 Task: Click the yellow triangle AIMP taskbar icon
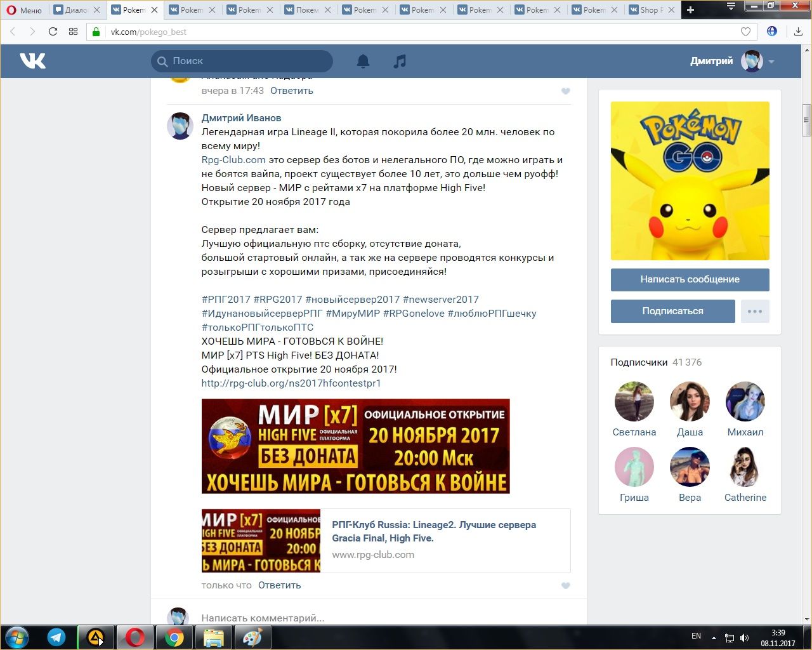[x=96, y=637]
